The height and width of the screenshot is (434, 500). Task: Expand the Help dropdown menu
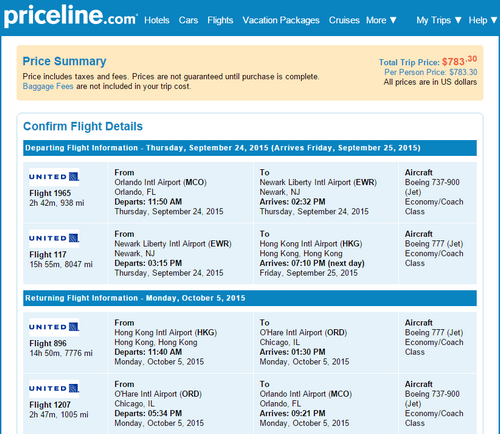coord(483,20)
